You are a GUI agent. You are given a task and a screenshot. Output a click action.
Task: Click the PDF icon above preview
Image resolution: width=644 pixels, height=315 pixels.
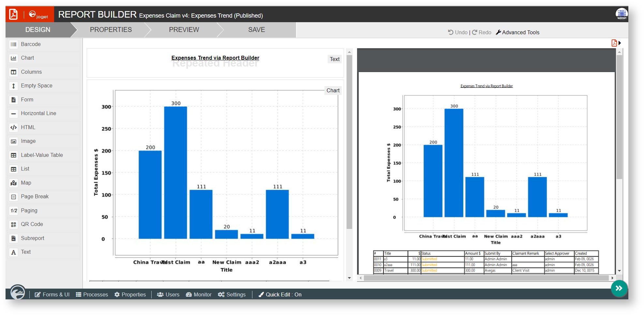(x=614, y=43)
